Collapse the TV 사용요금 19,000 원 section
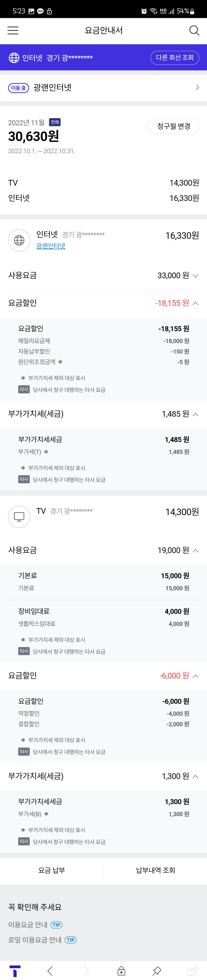The width and height of the screenshot is (207, 980). [x=195, y=550]
